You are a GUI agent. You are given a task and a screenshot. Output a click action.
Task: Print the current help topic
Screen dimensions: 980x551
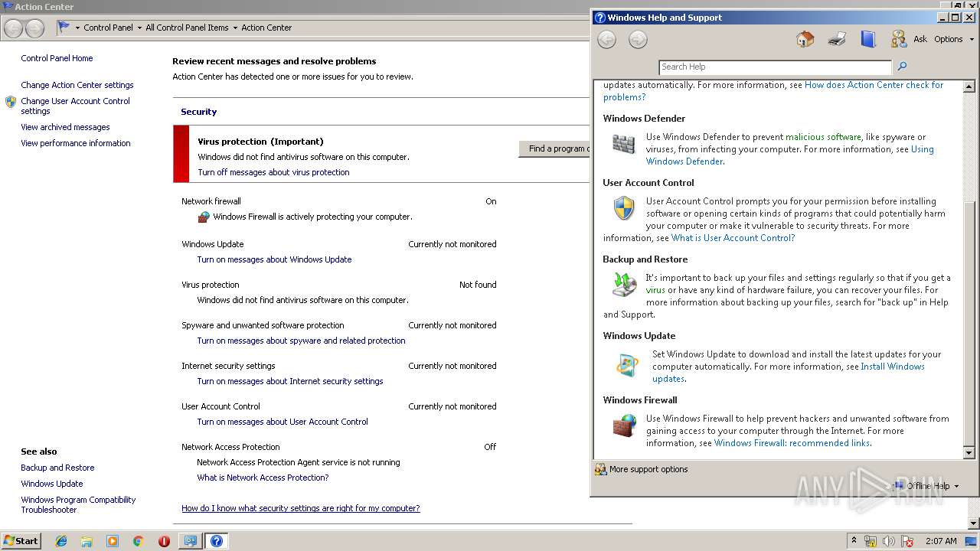point(837,39)
